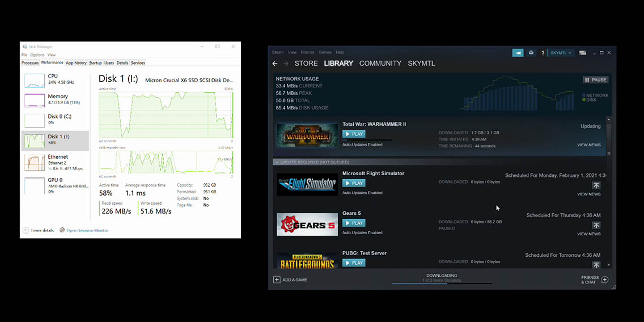Select CPU in Task Manager performance list
The image size is (644, 322).
[x=55, y=80]
